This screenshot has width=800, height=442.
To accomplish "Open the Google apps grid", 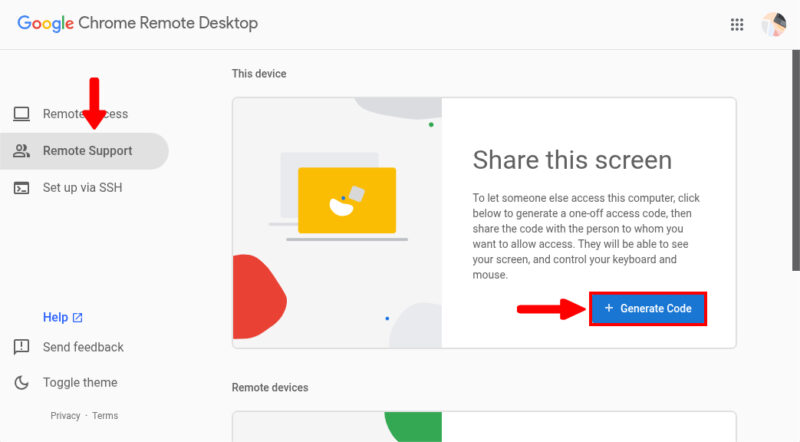I will pos(737,24).
